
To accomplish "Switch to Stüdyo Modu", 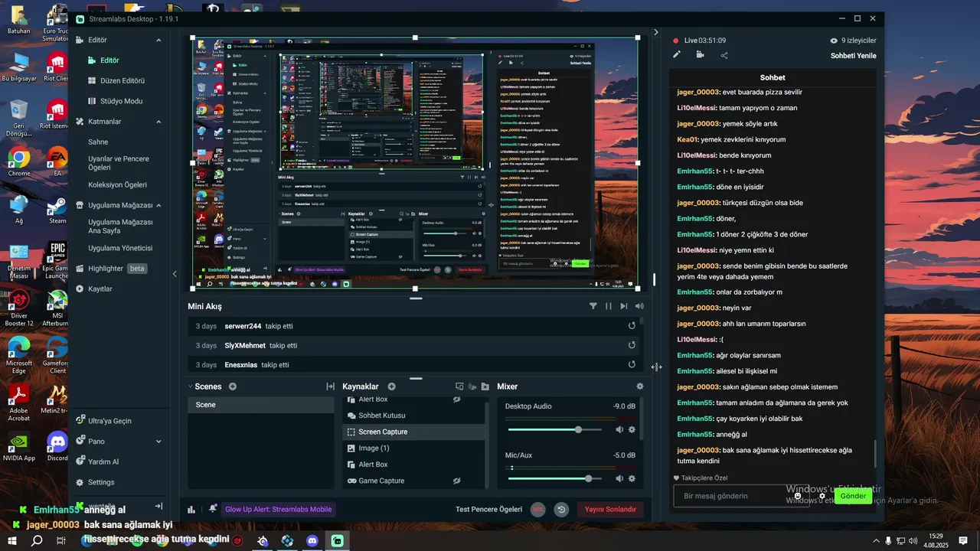I will tap(114, 101).
